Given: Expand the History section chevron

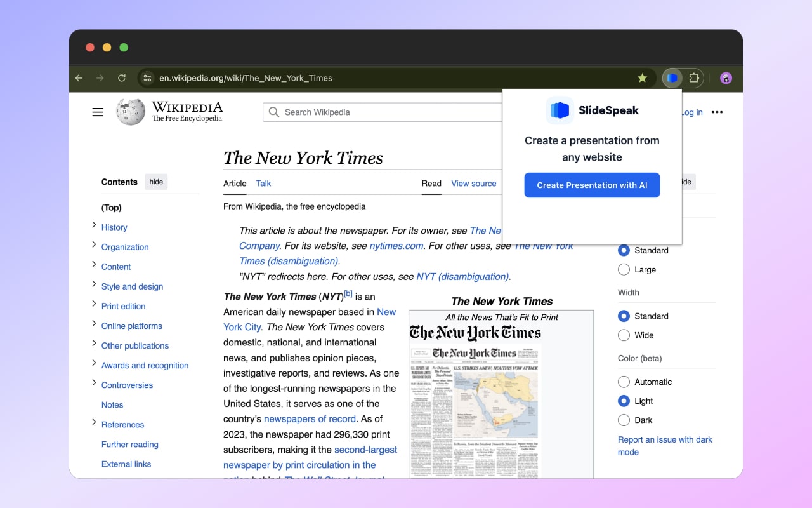Looking at the screenshot, I should click(94, 225).
